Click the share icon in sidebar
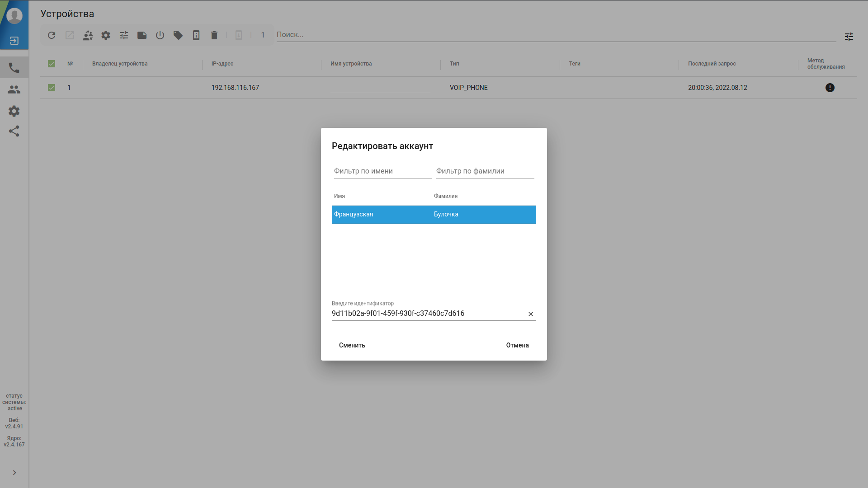This screenshot has height=488, width=868. (14, 131)
